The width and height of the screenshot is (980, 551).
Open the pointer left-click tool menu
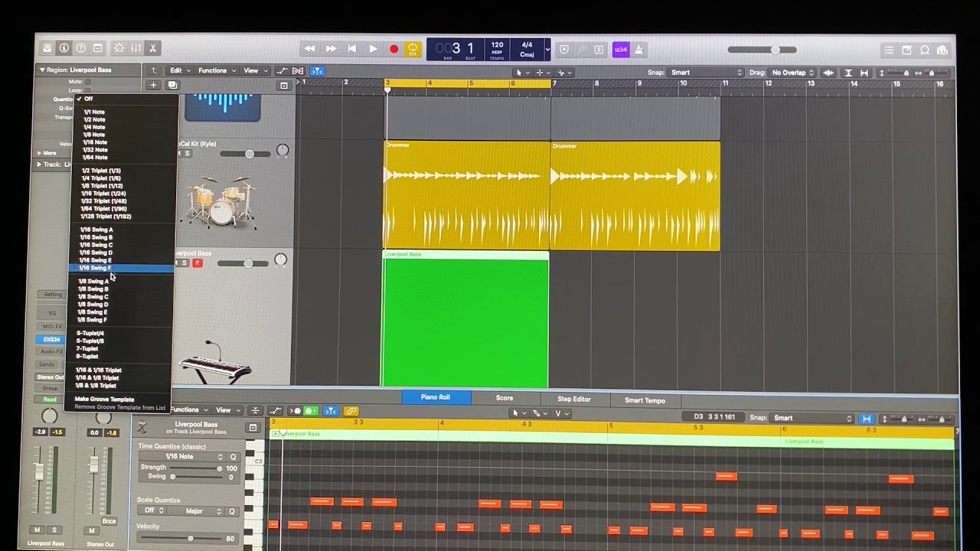click(x=521, y=73)
